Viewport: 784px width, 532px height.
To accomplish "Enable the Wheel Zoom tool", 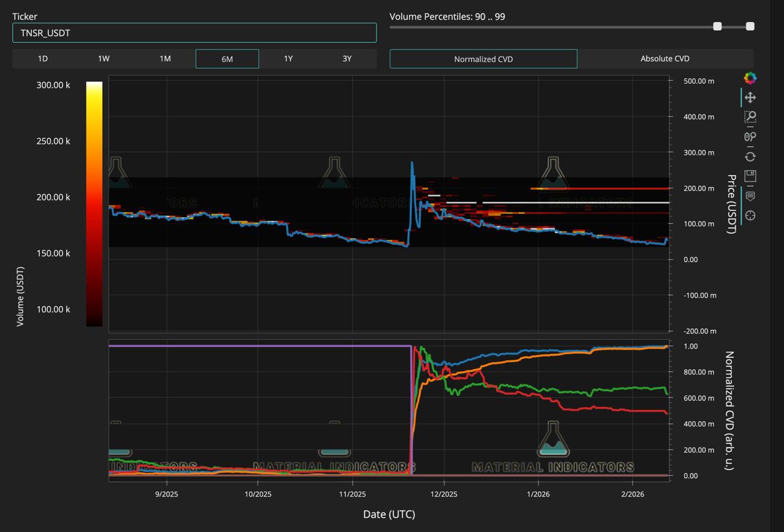I will tap(750, 137).
